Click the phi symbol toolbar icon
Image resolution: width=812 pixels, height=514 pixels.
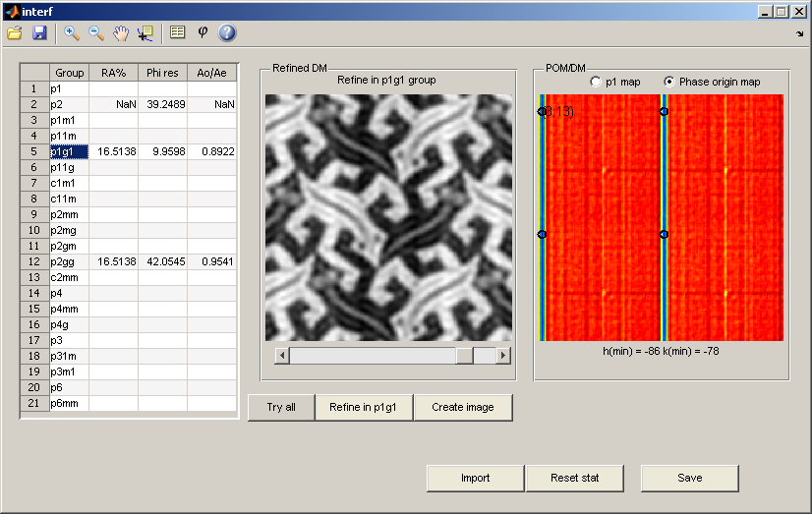203,32
